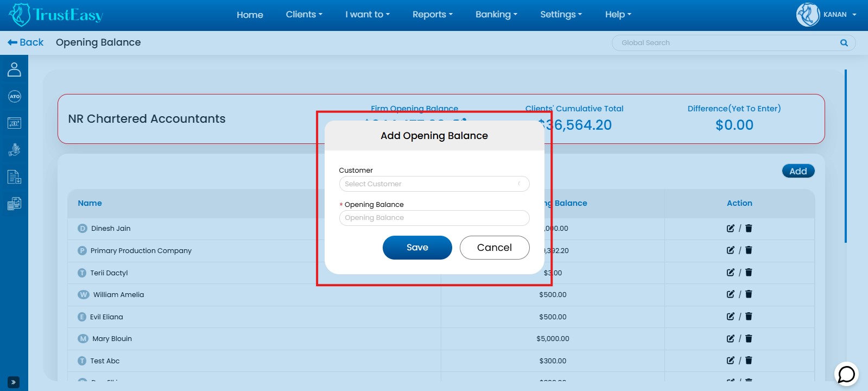Click the edit icon for Dinesh Jain

click(731, 229)
